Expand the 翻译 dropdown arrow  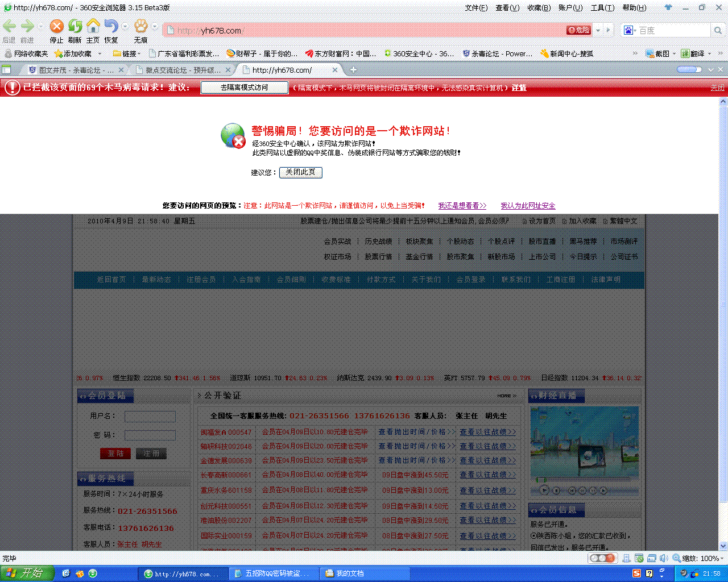coord(709,53)
